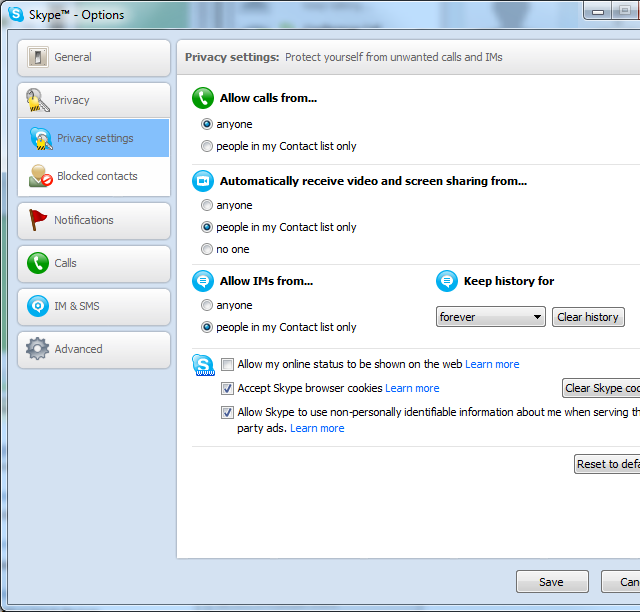
Task: Click the green Calls phone icon in sidebar
Action: 38,263
